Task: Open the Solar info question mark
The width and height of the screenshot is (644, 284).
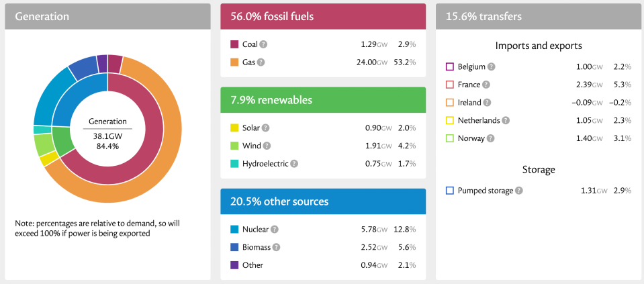Action: click(x=265, y=128)
